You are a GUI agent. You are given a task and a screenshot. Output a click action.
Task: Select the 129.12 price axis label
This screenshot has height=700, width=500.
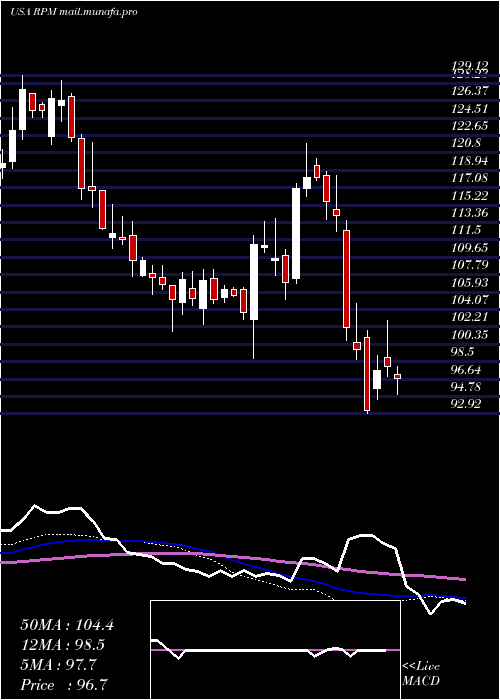pos(469,66)
